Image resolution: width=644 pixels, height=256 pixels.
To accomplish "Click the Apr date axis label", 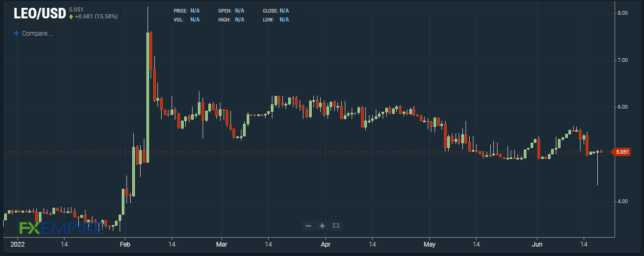I will [x=325, y=244].
